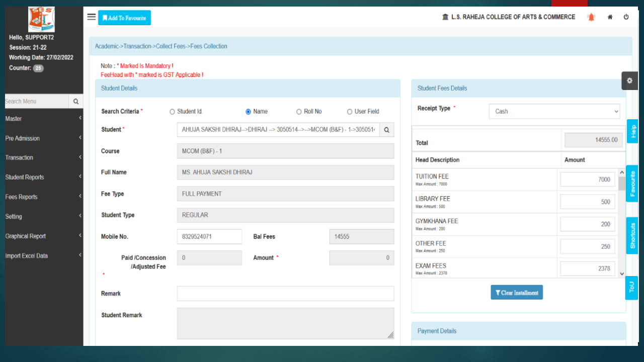Viewport: 644px width, 362px height.
Task: Click the SES college logo in the sidebar
Action: click(41, 19)
